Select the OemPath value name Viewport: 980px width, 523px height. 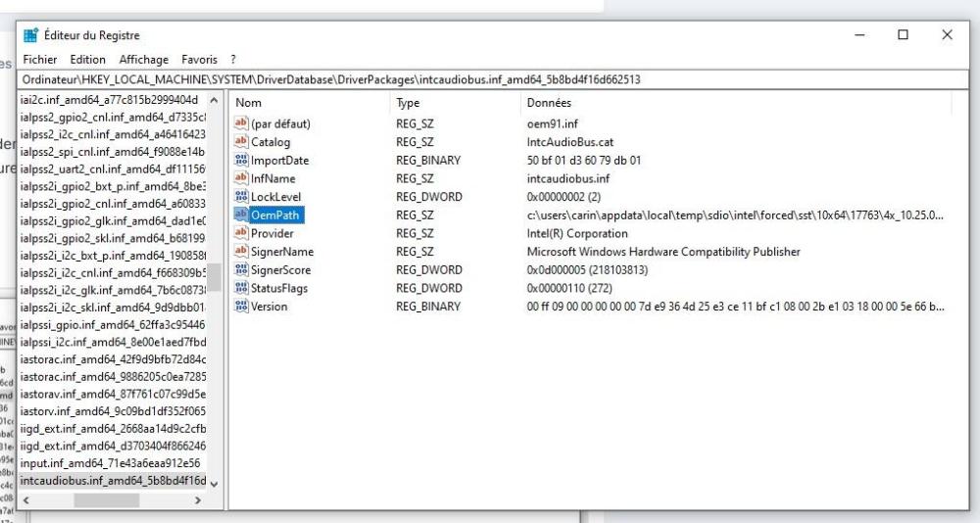277,215
